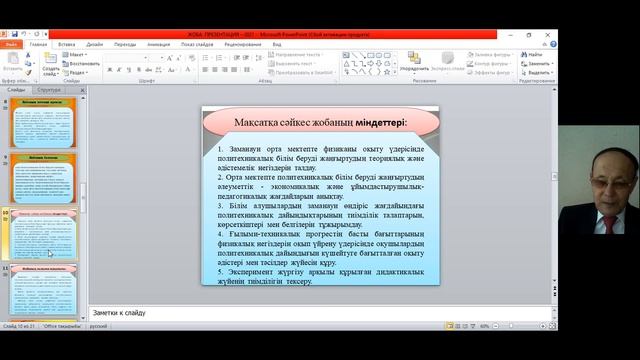Image resolution: width=640 pixels, height=360 pixels.
Task: Open the Контур фигуры outline dropdown
Action: tap(489, 64)
